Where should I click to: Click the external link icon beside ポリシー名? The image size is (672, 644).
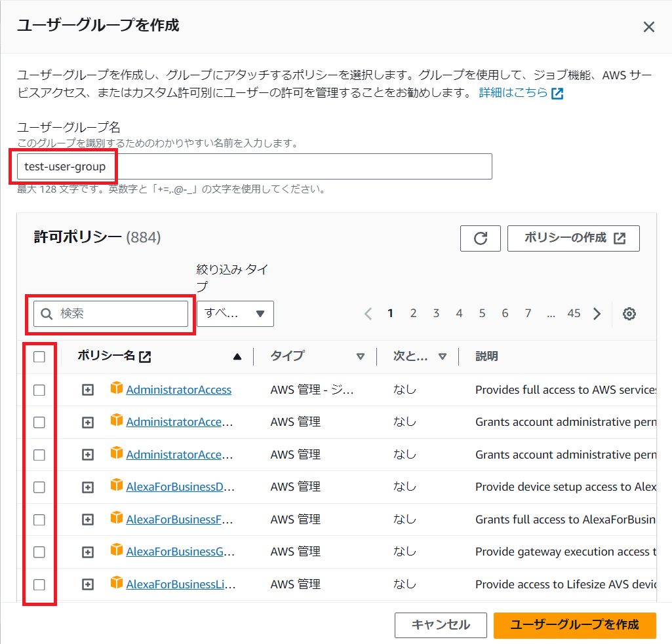coord(145,356)
